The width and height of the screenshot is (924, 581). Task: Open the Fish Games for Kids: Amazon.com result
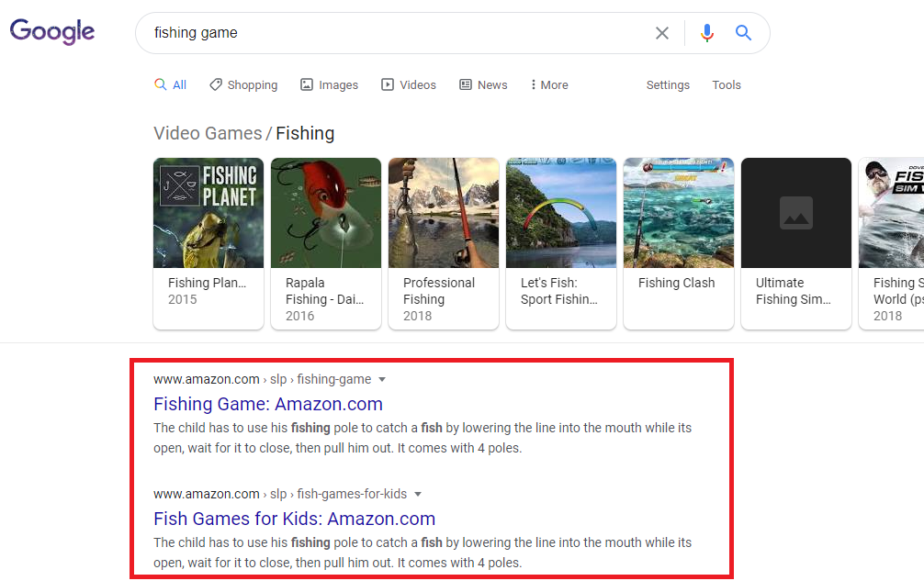tap(294, 519)
